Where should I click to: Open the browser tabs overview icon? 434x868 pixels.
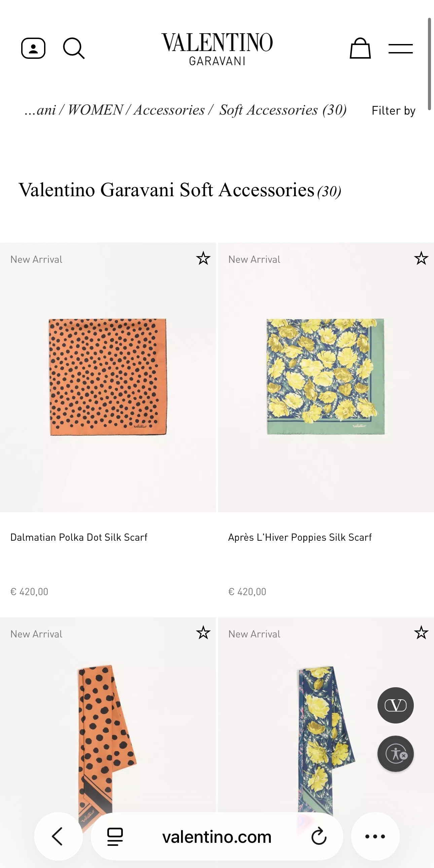115,836
